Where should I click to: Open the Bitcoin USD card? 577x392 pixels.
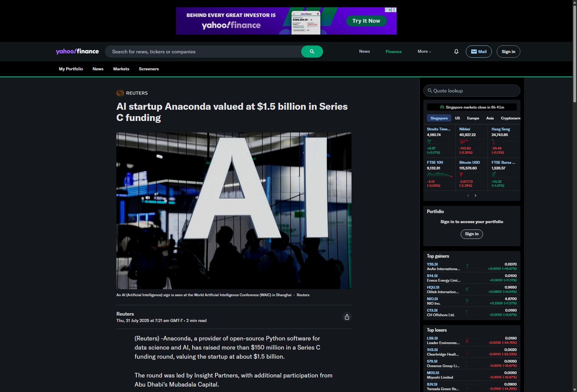click(x=471, y=174)
